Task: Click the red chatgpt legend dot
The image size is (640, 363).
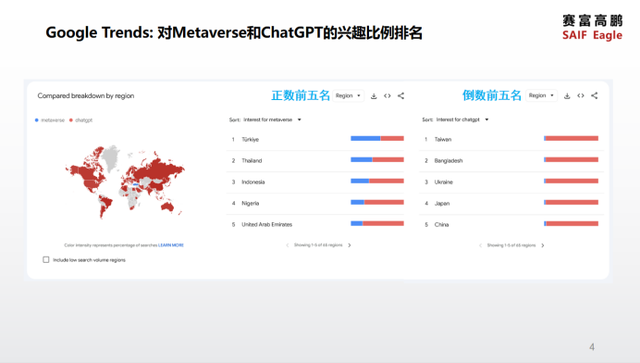Action: 71,120
